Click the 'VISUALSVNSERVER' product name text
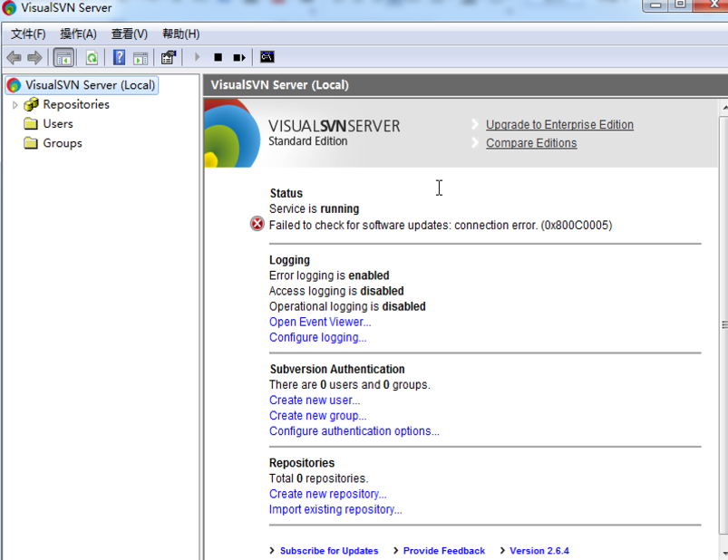The image size is (728, 560). click(x=334, y=126)
